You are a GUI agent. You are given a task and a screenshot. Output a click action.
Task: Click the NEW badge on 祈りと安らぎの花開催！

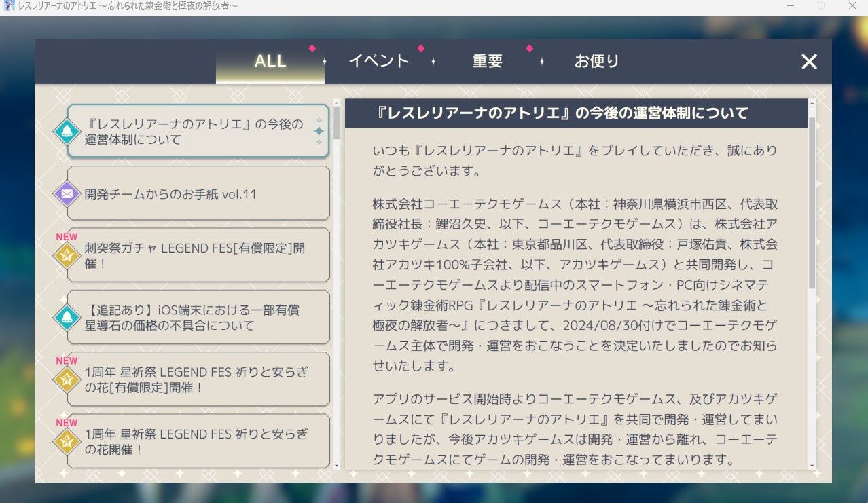[x=67, y=422]
